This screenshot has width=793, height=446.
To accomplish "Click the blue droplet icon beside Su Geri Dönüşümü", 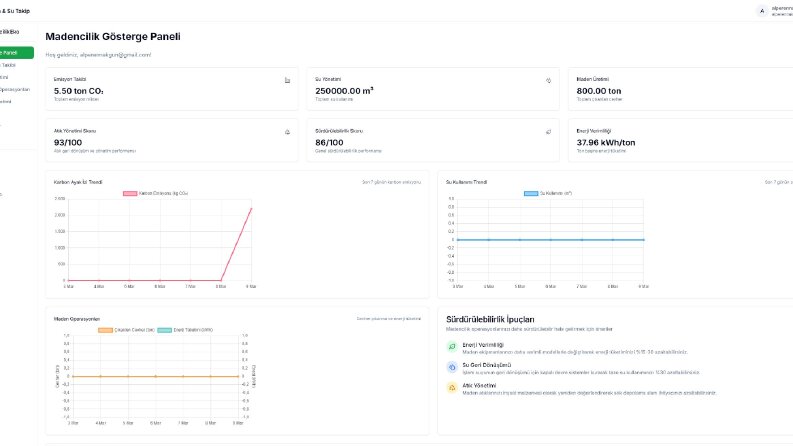I will click(452, 367).
